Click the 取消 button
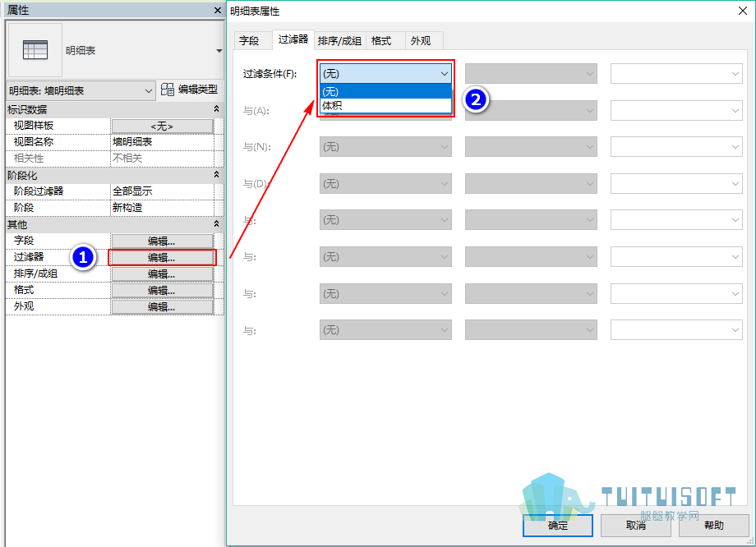 pyautogui.click(x=636, y=526)
